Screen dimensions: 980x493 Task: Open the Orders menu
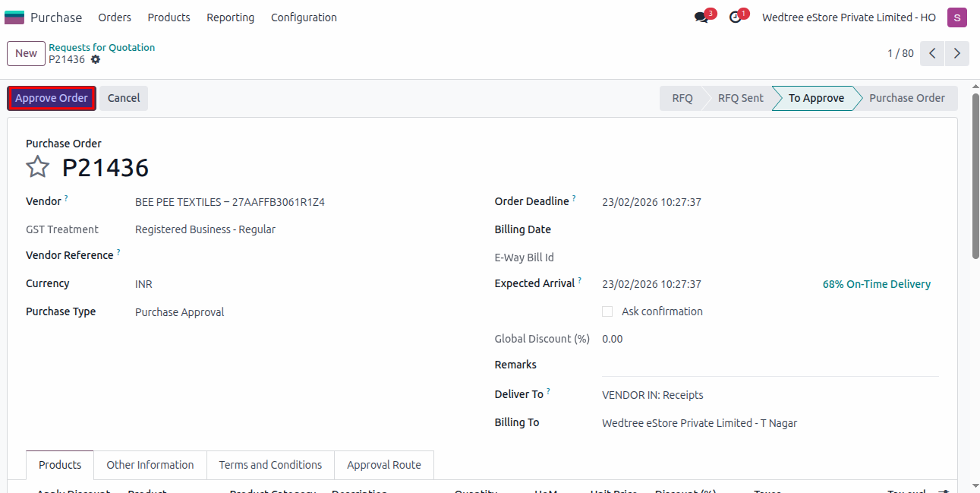tap(115, 17)
